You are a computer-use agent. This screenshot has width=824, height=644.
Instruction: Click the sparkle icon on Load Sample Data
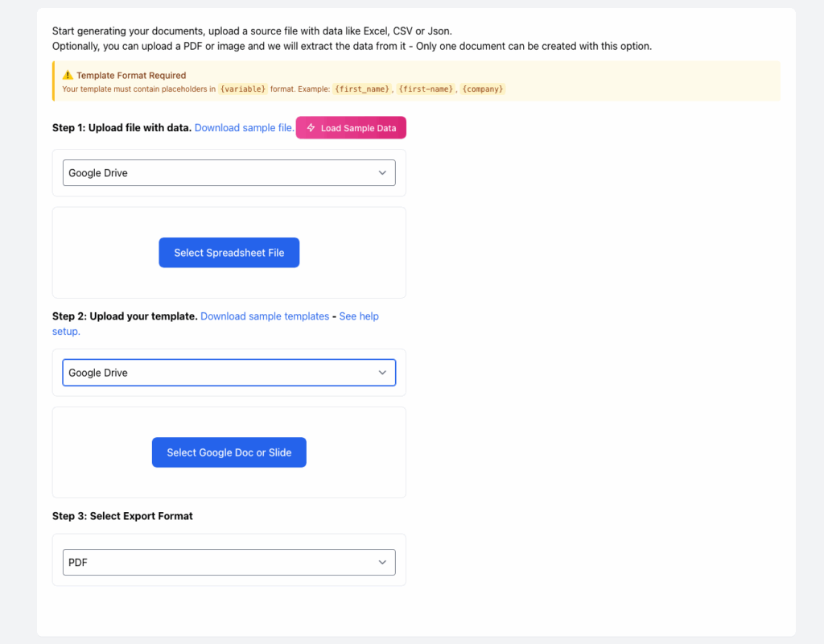click(311, 128)
